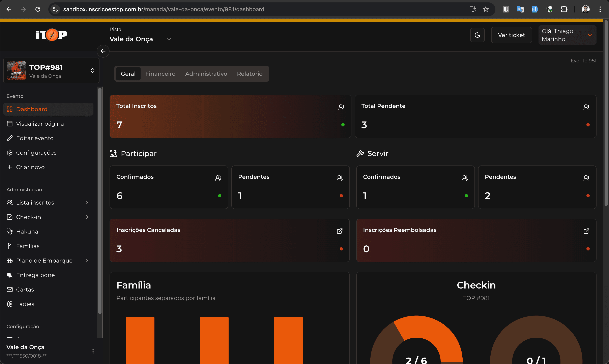Image resolution: width=609 pixels, height=364 pixels.
Task: Switch to the Financeiro tab
Action: [x=160, y=73]
